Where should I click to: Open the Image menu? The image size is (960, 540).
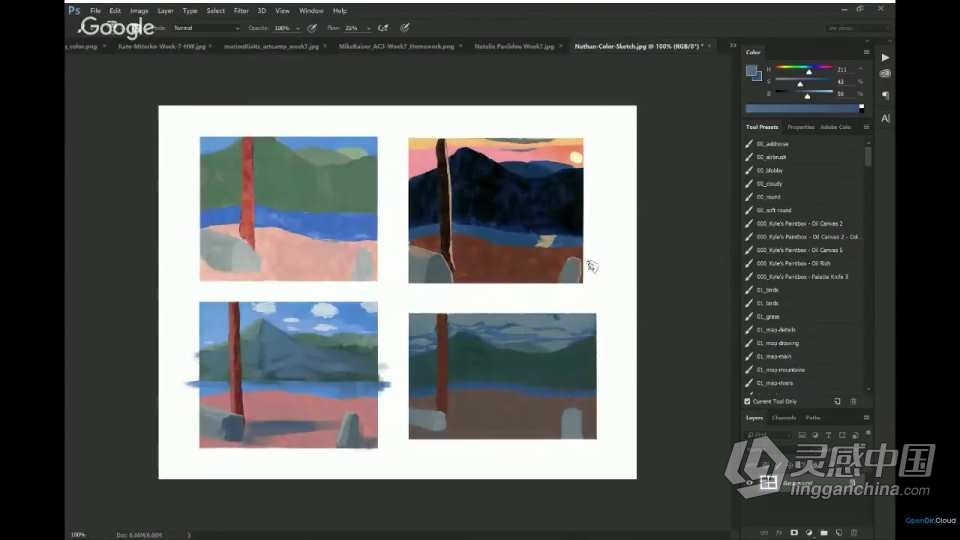click(139, 11)
